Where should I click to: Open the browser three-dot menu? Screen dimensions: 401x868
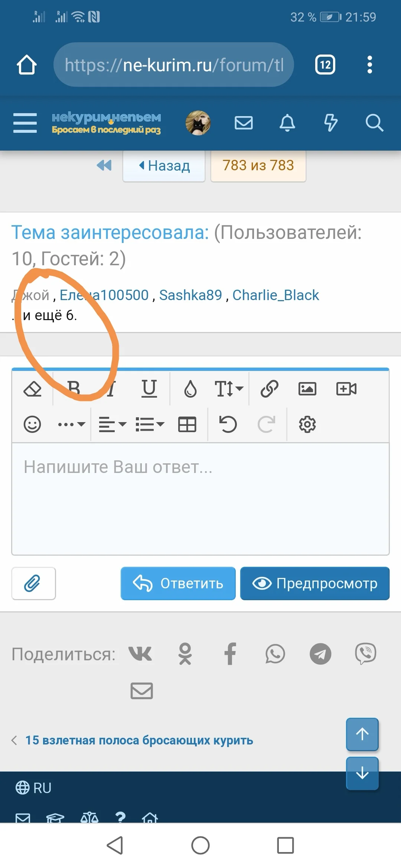point(369,65)
